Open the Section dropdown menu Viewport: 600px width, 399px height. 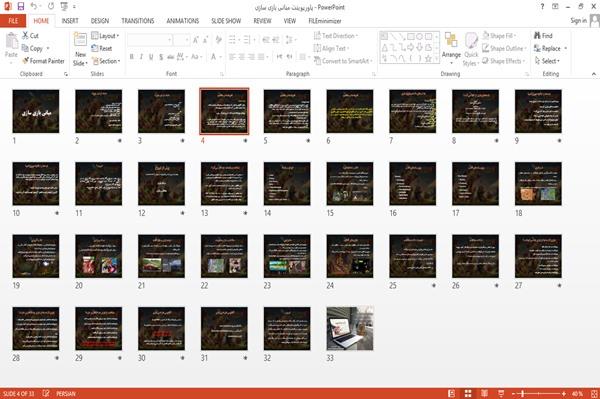click(x=106, y=61)
